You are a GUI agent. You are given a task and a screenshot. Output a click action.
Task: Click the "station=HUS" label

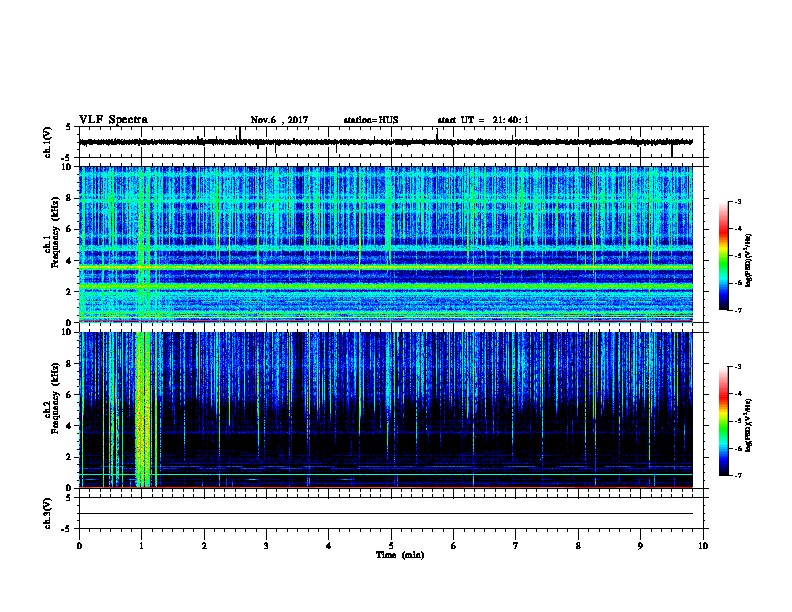[371, 120]
